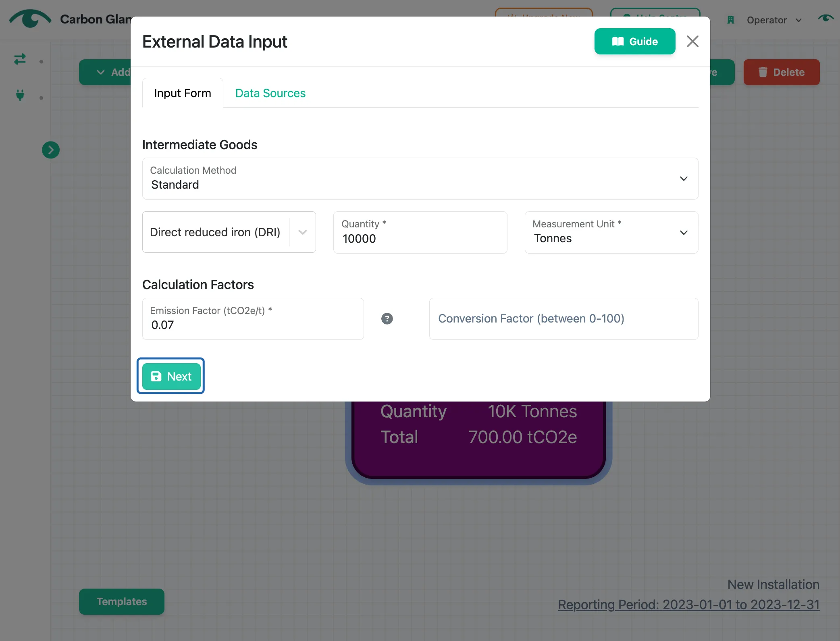Image resolution: width=840 pixels, height=641 pixels.
Task: Open the Direct reduced iron (DRI) selector
Action: (x=229, y=232)
